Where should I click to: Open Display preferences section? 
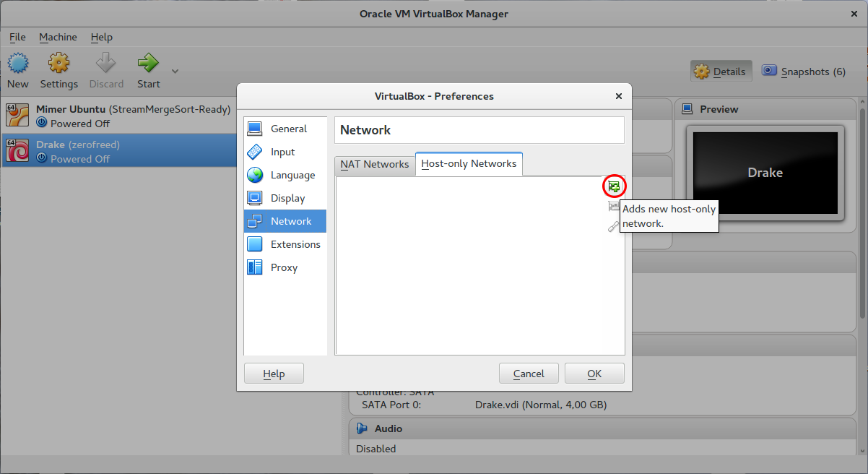tap(285, 198)
